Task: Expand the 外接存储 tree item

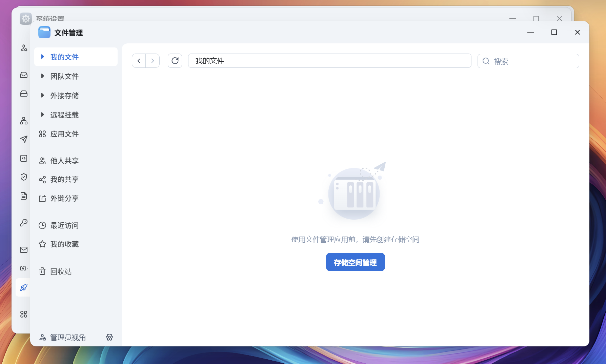Action: 42,96
